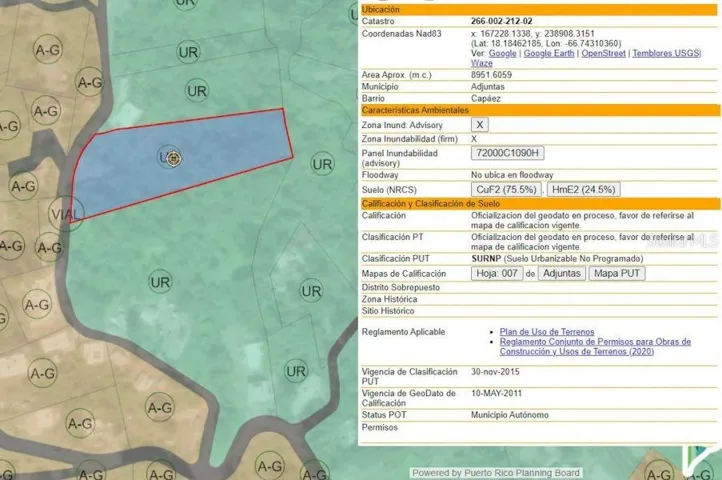Image resolution: width=722 pixels, height=480 pixels.
Task: Select the date 30-nov-2015
Action: tap(495, 372)
